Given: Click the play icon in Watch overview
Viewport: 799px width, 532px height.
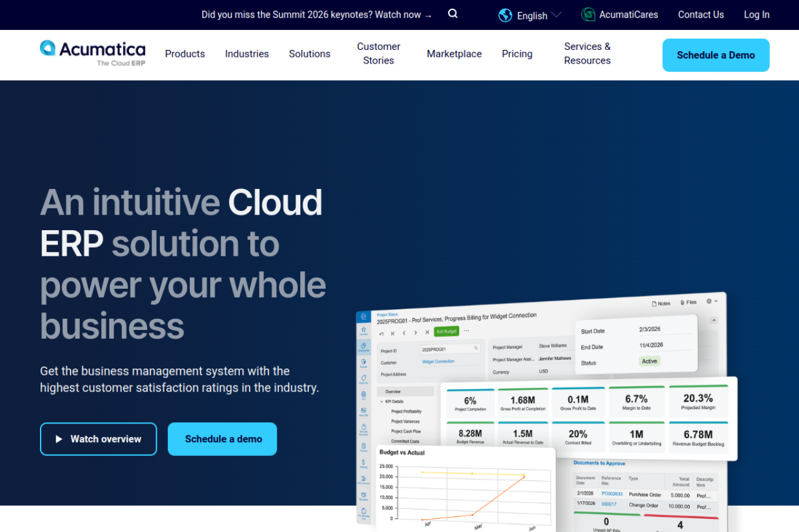Looking at the screenshot, I should click(x=59, y=439).
